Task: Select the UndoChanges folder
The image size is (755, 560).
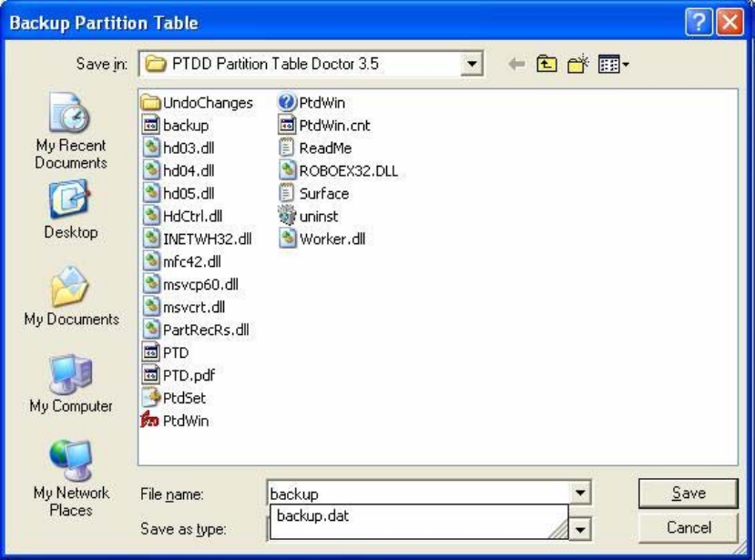Action: coord(197,103)
